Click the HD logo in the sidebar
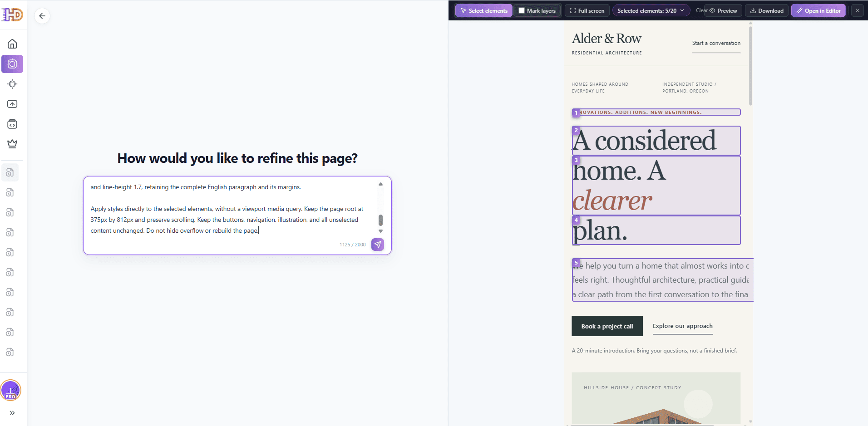 12,15
